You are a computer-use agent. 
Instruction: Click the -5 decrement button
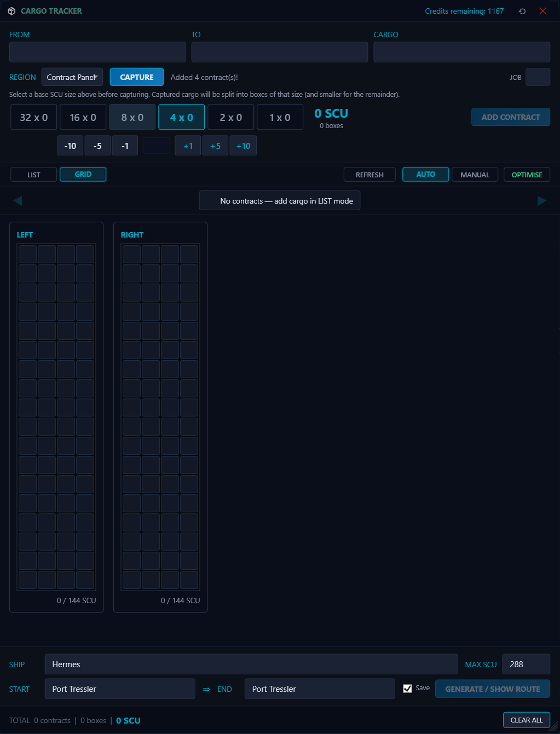pos(97,146)
